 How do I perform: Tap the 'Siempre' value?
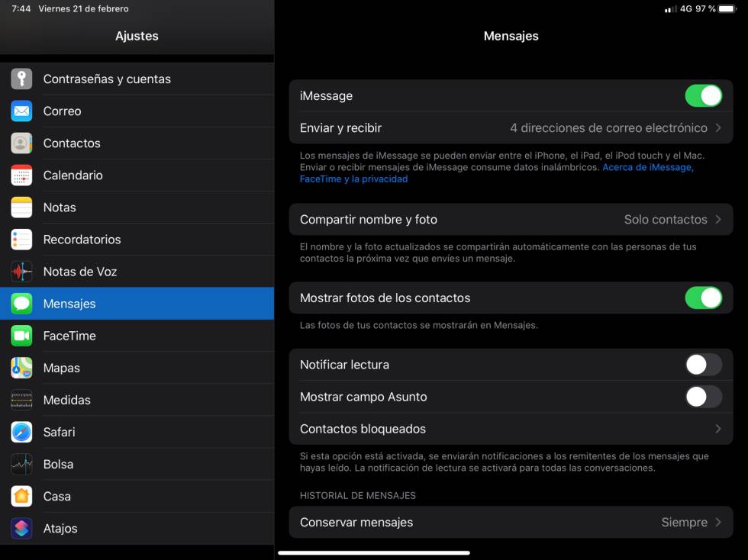point(684,523)
